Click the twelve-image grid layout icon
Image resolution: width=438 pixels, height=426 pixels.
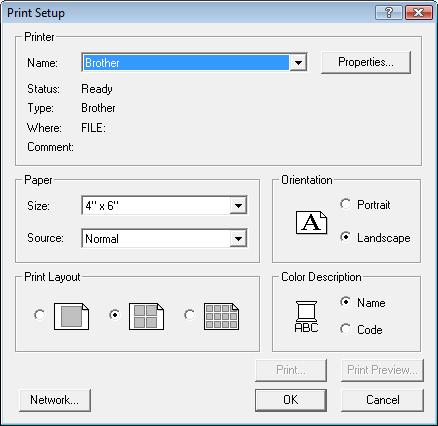tap(221, 316)
